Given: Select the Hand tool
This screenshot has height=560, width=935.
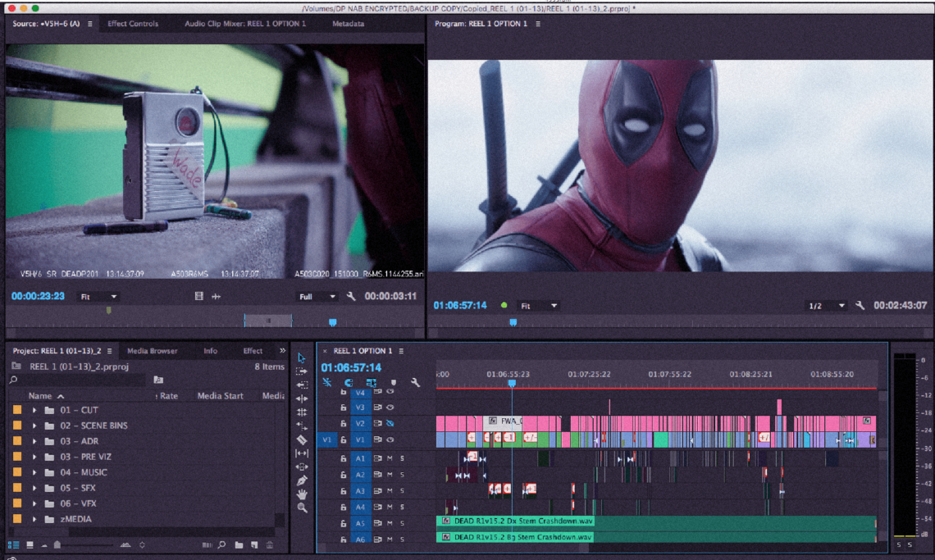Looking at the screenshot, I should click(302, 494).
